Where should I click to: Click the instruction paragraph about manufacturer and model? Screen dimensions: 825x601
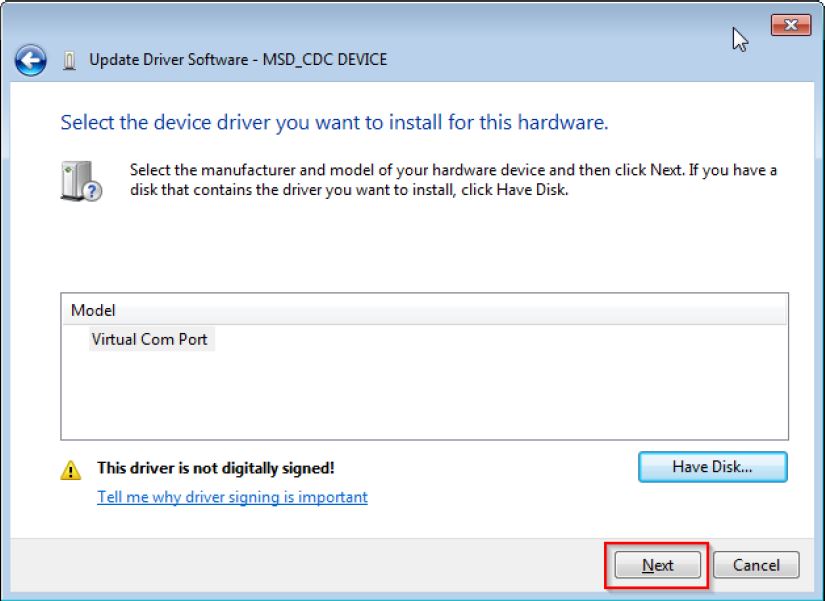click(453, 180)
